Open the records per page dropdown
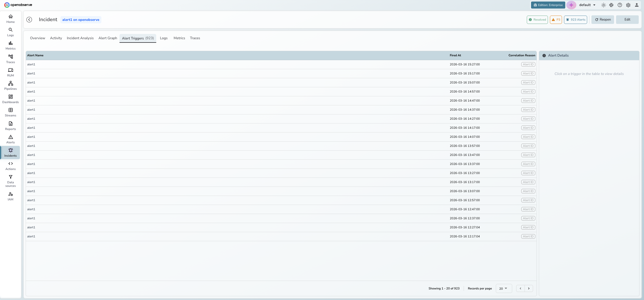644x300 pixels. pos(503,288)
